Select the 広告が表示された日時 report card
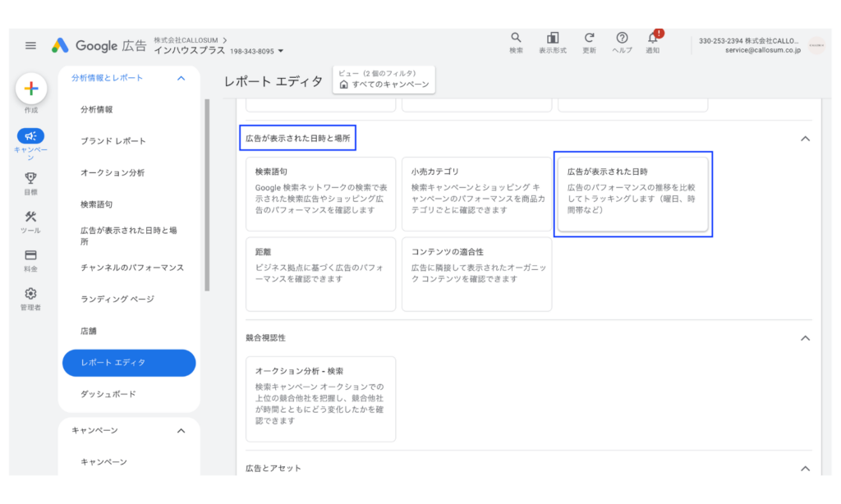The image size is (841, 504). [x=633, y=194]
